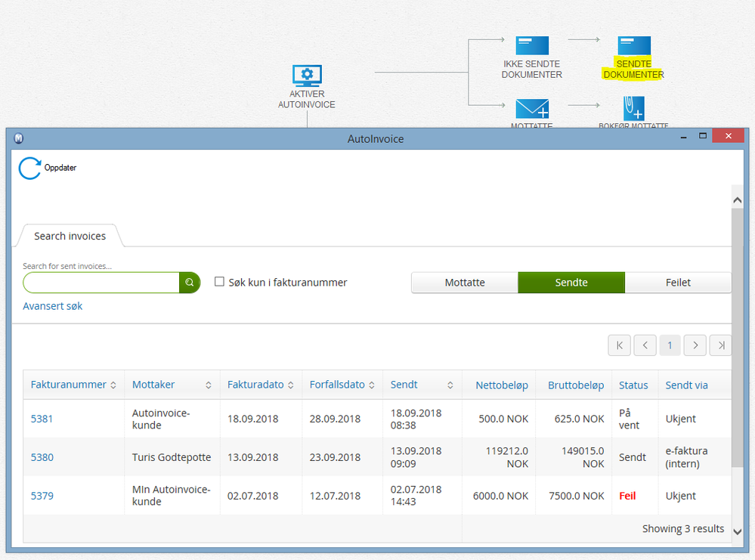This screenshot has height=560, width=755.
Task: Click the AutoInvoice window app icon
Action: tap(19, 138)
